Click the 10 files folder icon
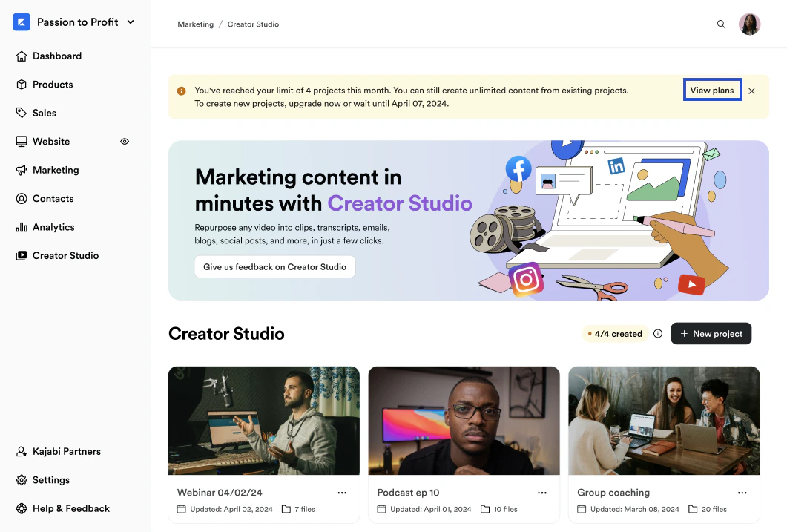 point(485,509)
